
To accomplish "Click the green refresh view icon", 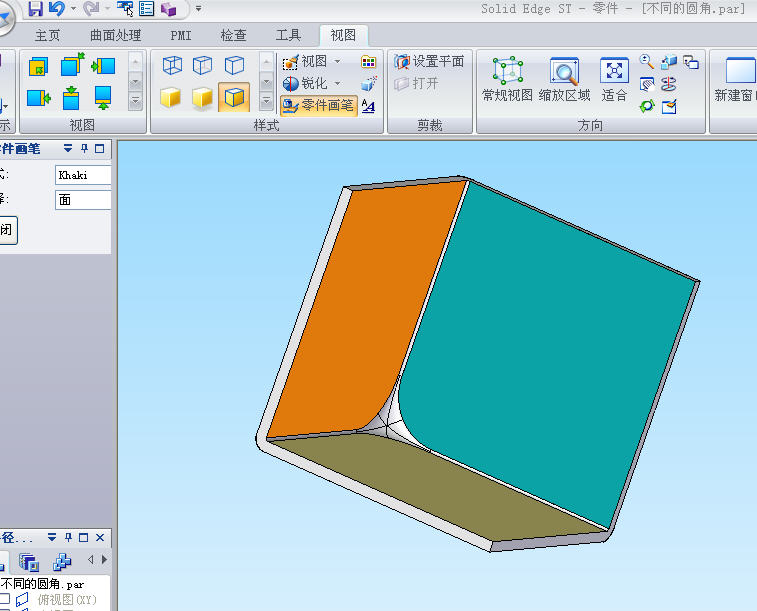I will point(647,106).
